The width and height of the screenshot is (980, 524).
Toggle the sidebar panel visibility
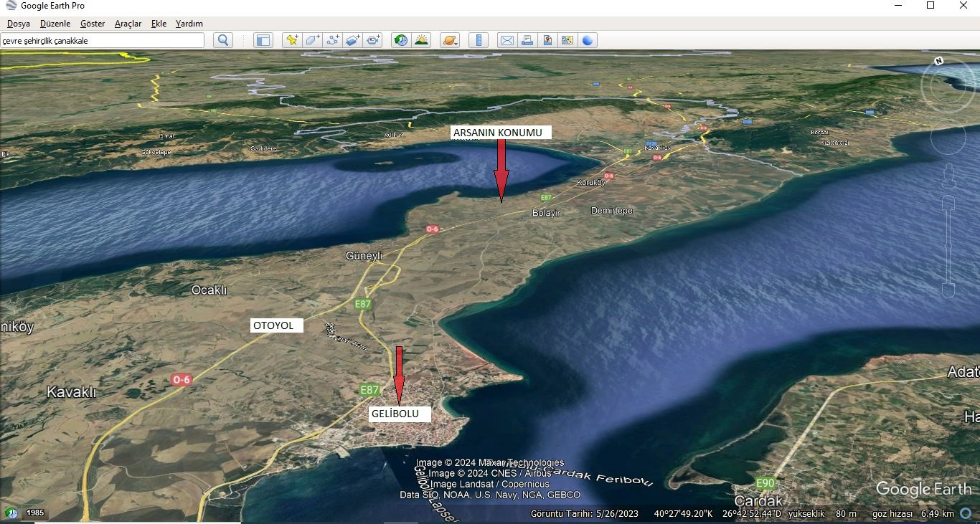[x=263, y=41]
